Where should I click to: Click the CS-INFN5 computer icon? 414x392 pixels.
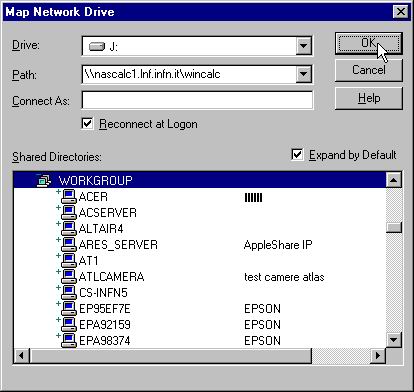tap(69, 292)
